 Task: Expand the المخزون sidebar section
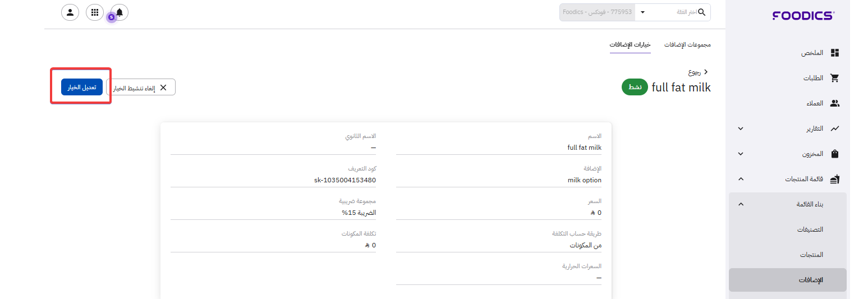tap(741, 154)
